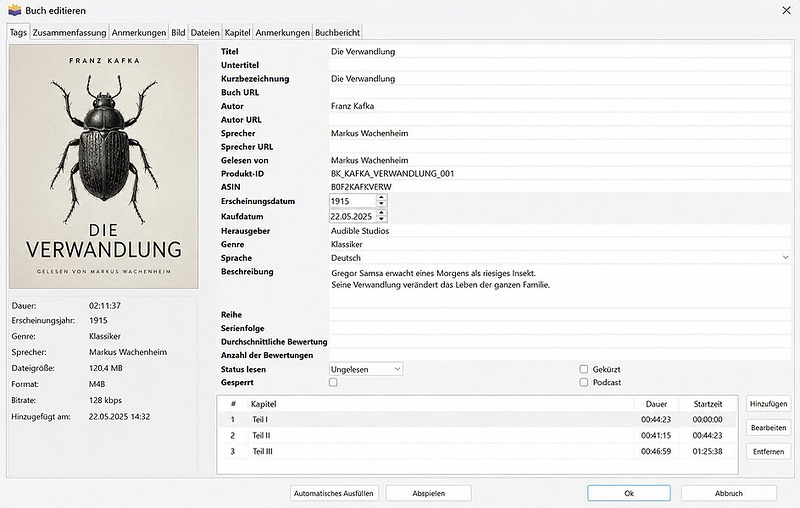Click the Serienfolge field

[560, 328]
